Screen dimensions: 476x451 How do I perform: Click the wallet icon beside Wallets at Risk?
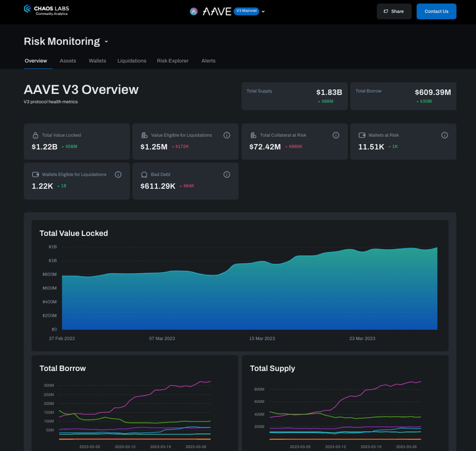pyautogui.click(x=362, y=135)
